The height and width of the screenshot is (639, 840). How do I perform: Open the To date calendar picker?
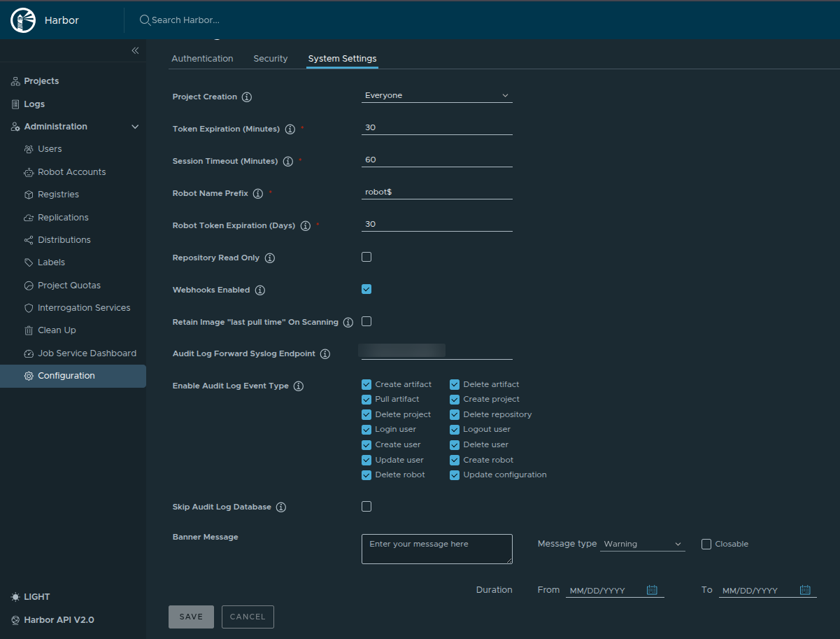coord(804,590)
